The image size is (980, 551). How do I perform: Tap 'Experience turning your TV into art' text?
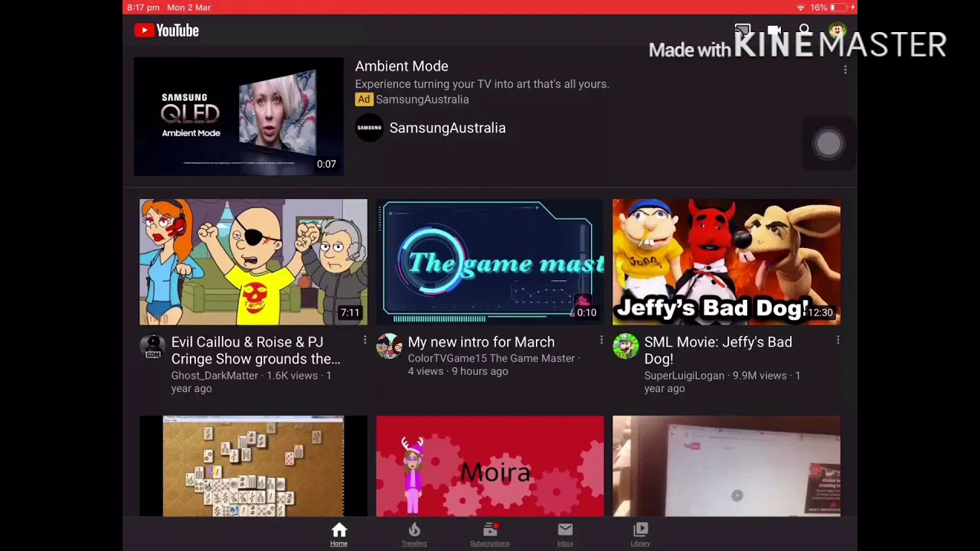click(482, 84)
